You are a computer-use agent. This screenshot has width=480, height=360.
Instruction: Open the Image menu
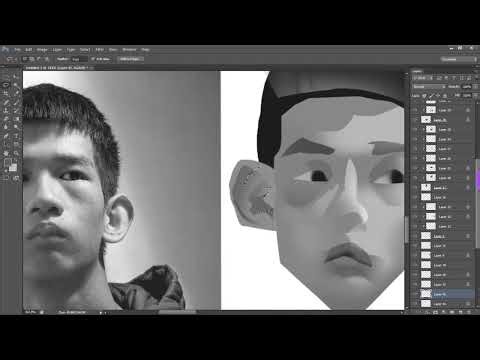pyautogui.click(x=42, y=50)
